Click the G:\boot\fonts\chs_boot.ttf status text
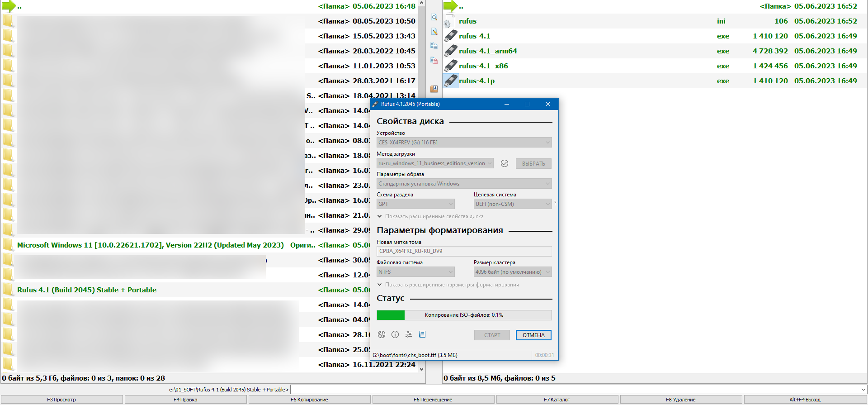The image size is (868, 405). coord(415,355)
